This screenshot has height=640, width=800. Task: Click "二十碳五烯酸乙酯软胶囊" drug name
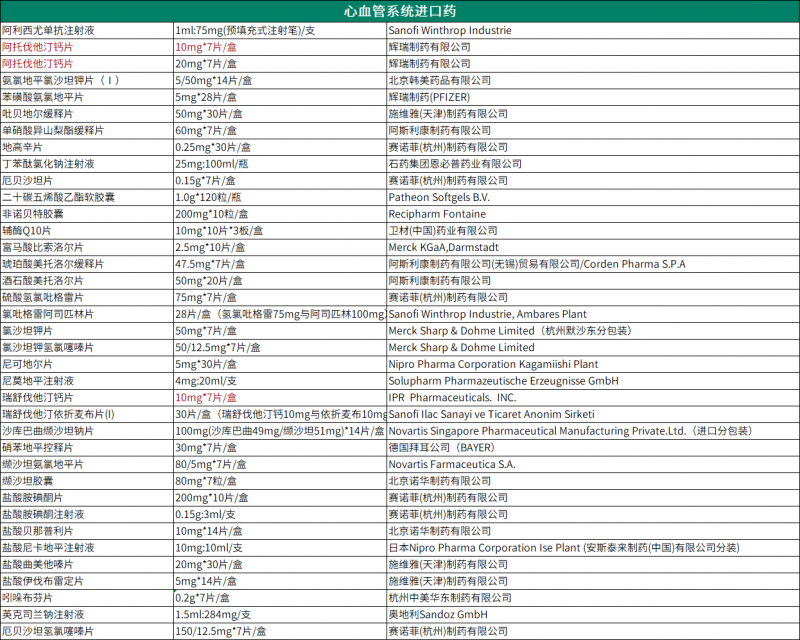click(x=59, y=197)
